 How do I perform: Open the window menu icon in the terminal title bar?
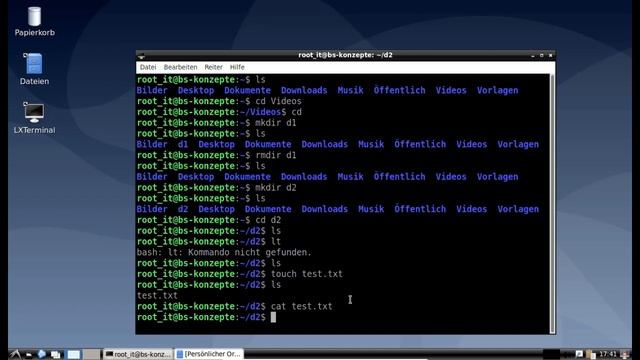[x=141, y=56]
